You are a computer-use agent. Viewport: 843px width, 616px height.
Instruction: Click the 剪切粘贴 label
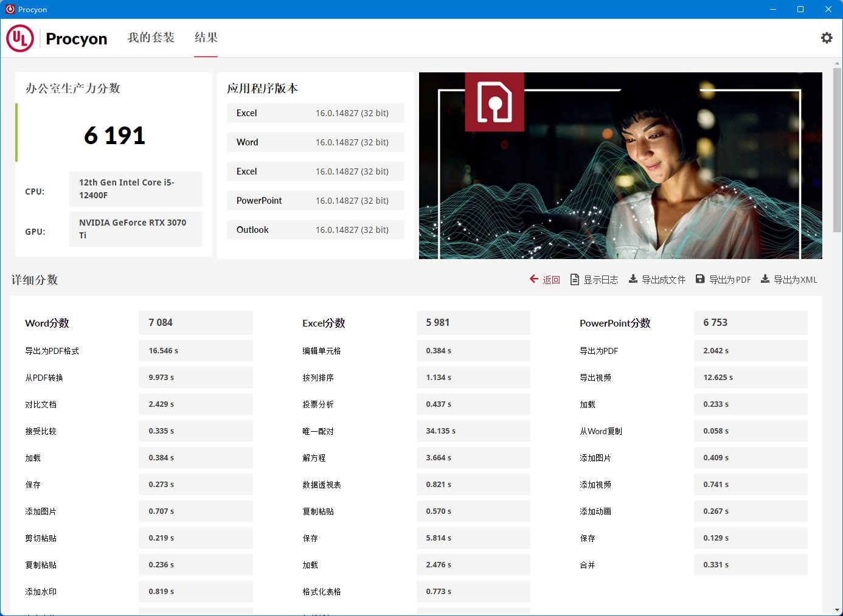pos(41,538)
